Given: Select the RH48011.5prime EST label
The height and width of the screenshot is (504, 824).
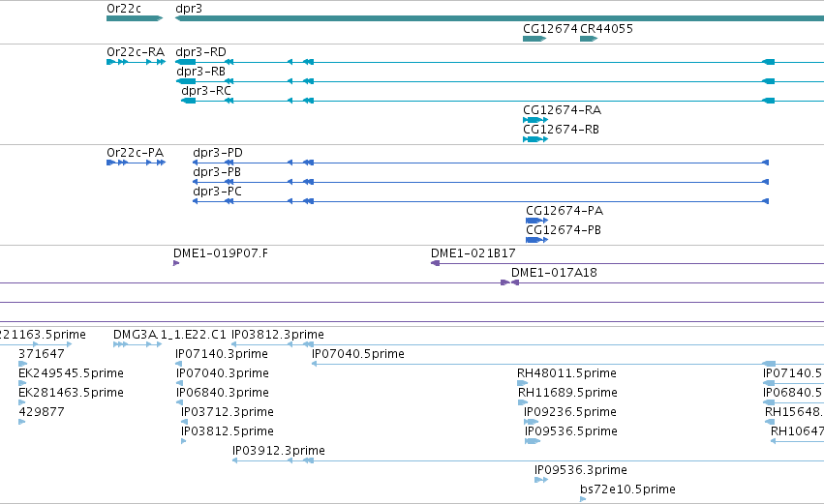Looking at the screenshot, I should tap(566, 374).
